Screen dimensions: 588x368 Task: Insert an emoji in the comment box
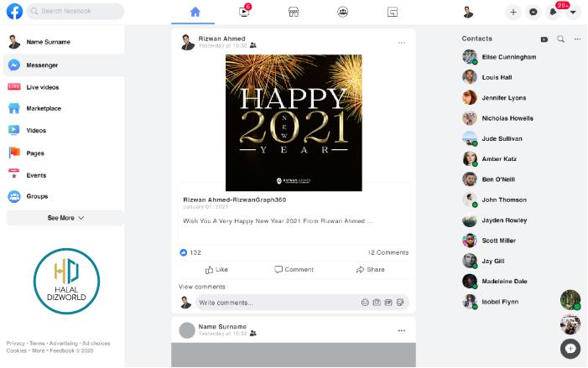365,302
